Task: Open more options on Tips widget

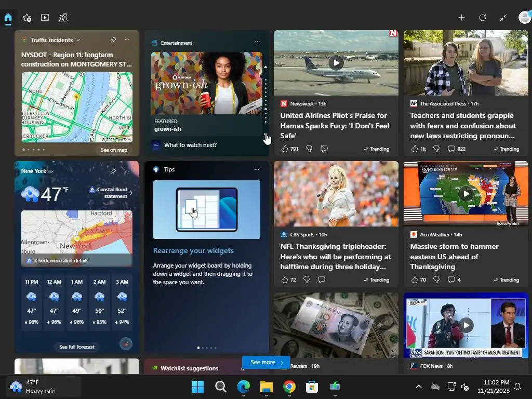Action: tap(257, 169)
